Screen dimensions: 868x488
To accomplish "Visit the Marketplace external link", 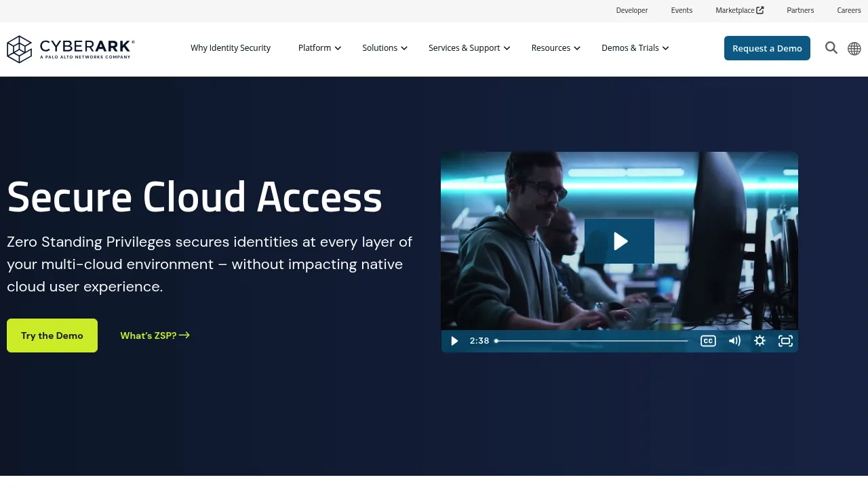I will coord(740,10).
